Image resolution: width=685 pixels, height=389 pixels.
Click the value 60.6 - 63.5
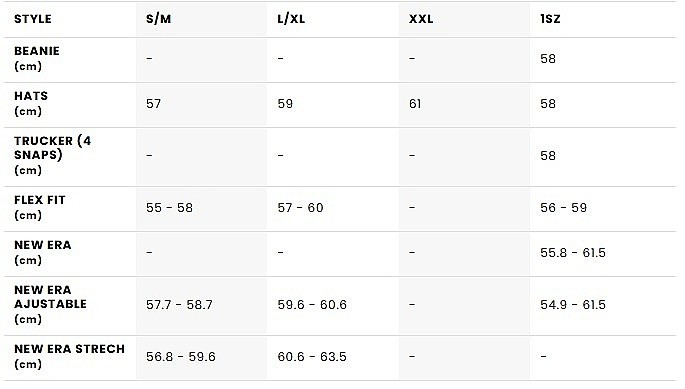pyautogui.click(x=312, y=357)
